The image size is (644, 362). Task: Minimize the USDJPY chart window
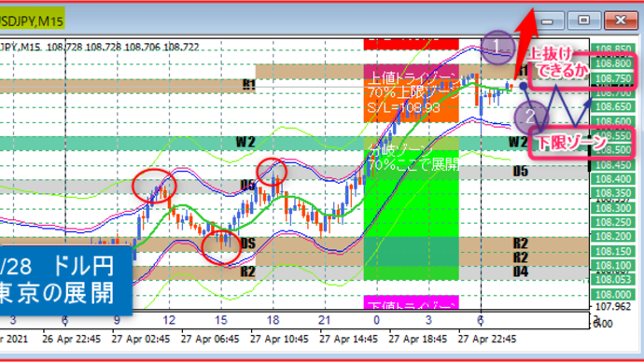(x=547, y=21)
